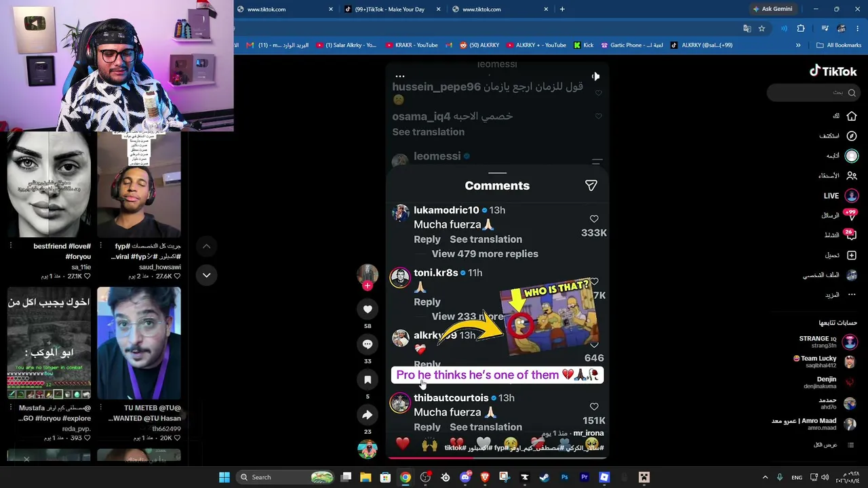The image size is (868, 488).
Task: Show hidden system tray icons chevron
Action: [765, 477]
